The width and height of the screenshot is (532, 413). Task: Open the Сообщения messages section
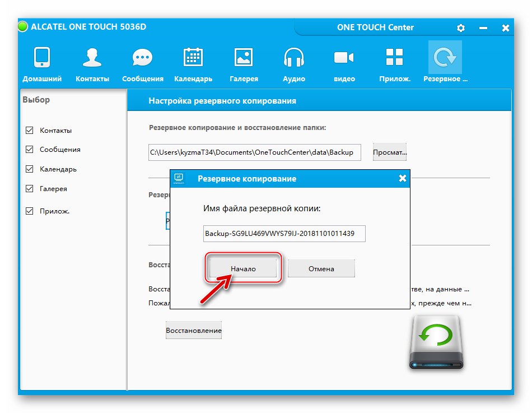[x=142, y=64]
